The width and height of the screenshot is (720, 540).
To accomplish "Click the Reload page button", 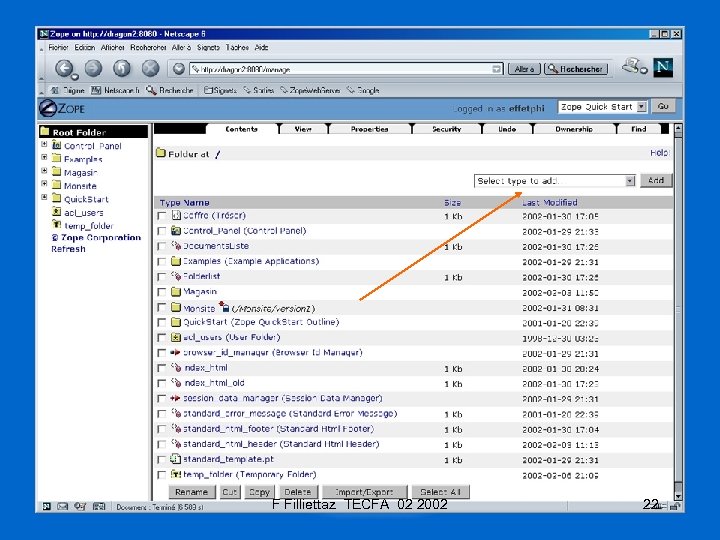I will (122, 68).
